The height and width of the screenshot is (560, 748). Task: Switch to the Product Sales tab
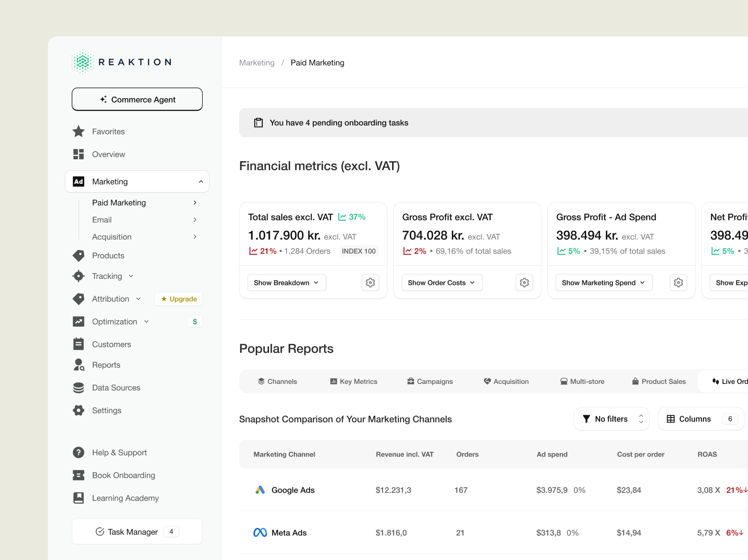pos(659,381)
